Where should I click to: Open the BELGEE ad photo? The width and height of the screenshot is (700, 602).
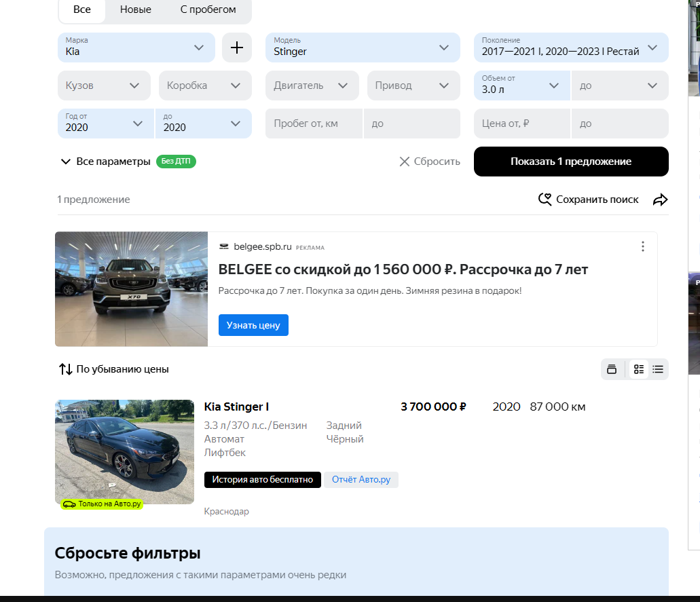[131, 289]
